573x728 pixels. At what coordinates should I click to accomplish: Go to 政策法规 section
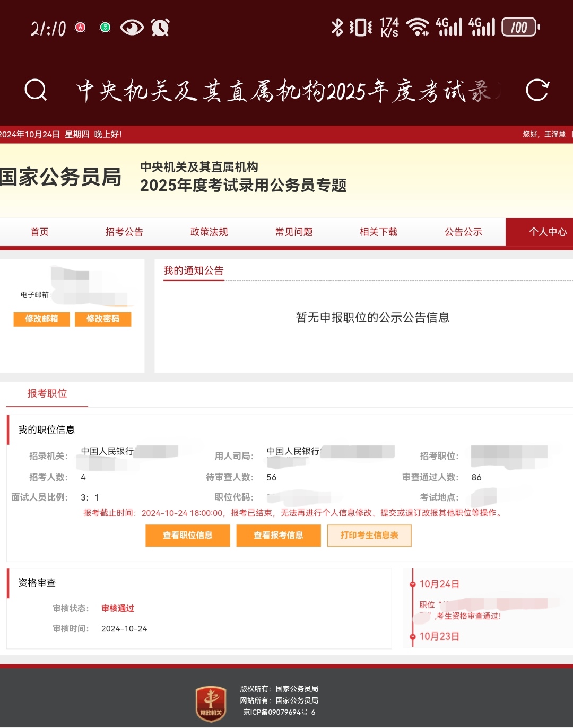click(x=209, y=232)
